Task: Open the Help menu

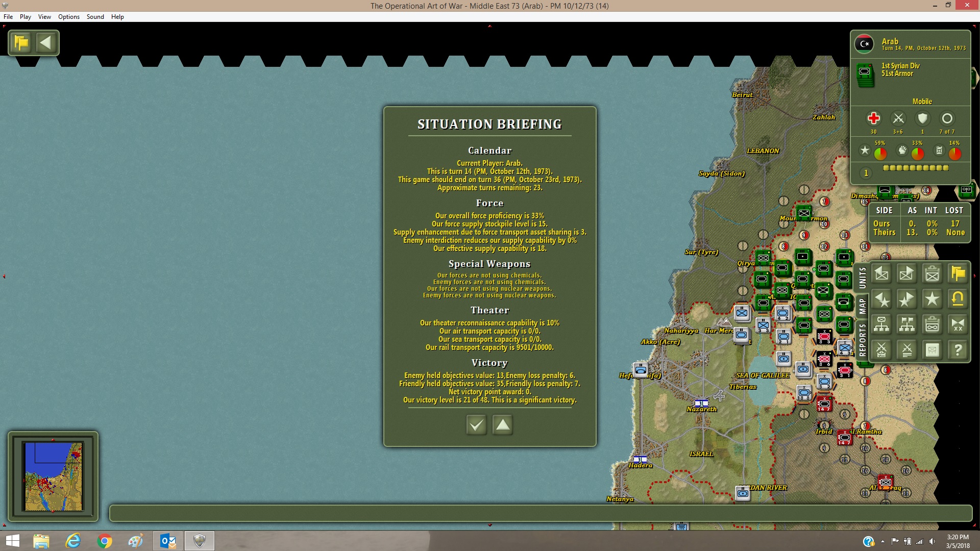Action: [117, 17]
